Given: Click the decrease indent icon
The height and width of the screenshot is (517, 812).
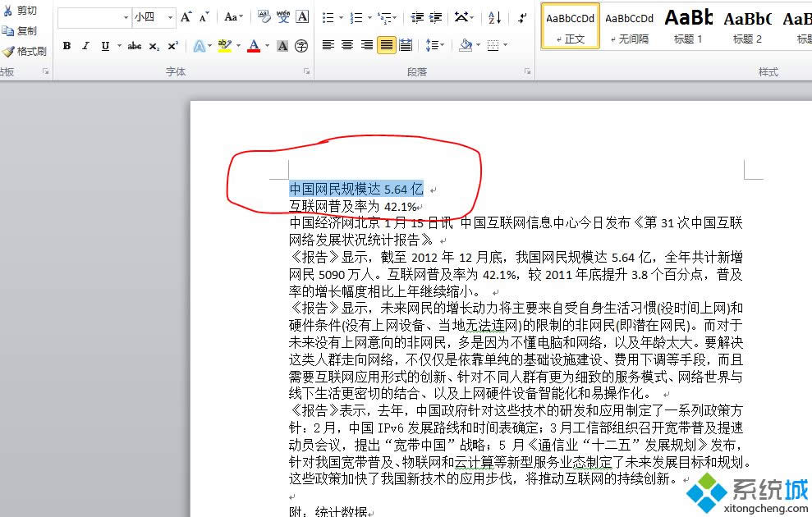Looking at the screenshot, I should (x=417, y=17).
